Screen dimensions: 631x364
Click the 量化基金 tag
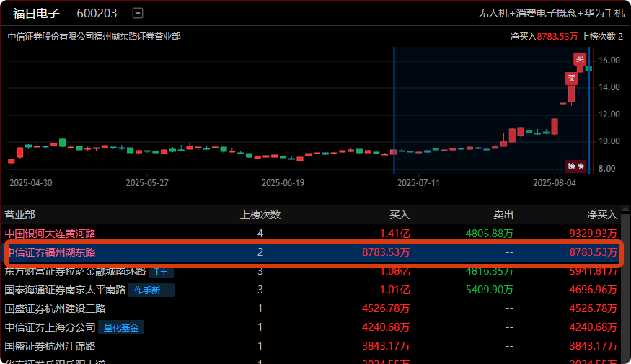click(121, 327)
